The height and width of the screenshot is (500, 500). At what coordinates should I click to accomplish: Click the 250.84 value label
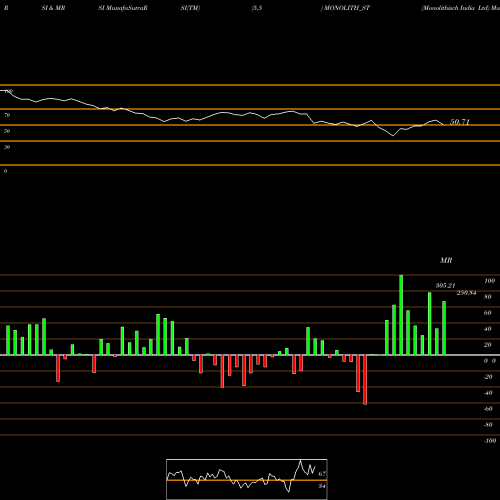(x=466, y=293)
